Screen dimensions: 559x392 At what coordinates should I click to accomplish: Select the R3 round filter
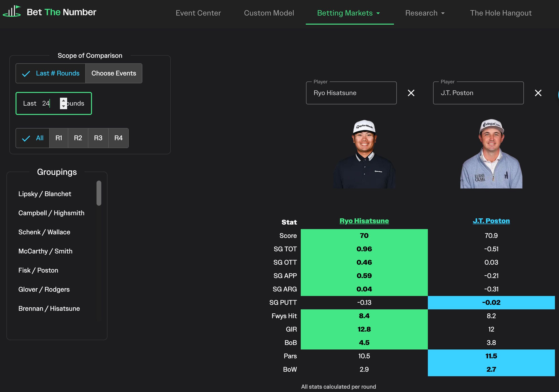[x=98, y=138]
